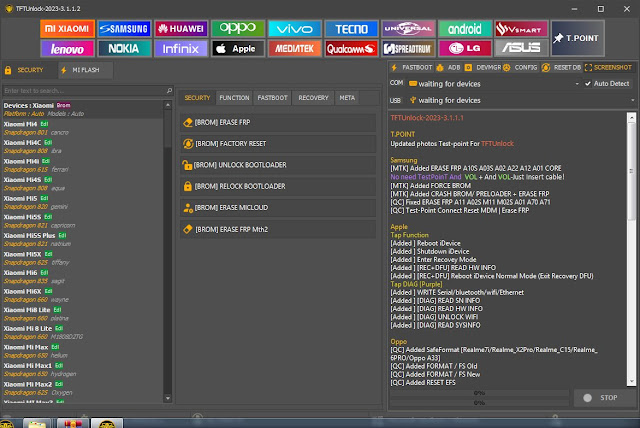Image resolution: width=640 pixels, height=428 pixels.
Task: Click device list scroll-up arrow
Action: click(168, 105)
